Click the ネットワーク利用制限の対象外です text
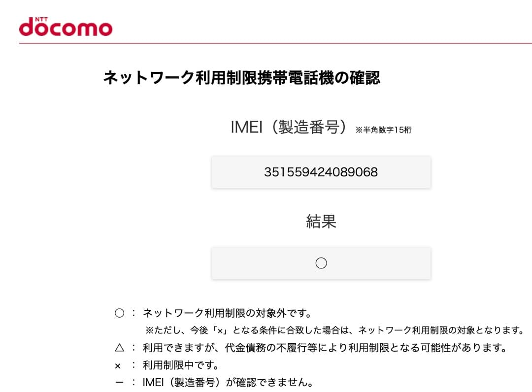532x392 pixels. tap(227, 312)
